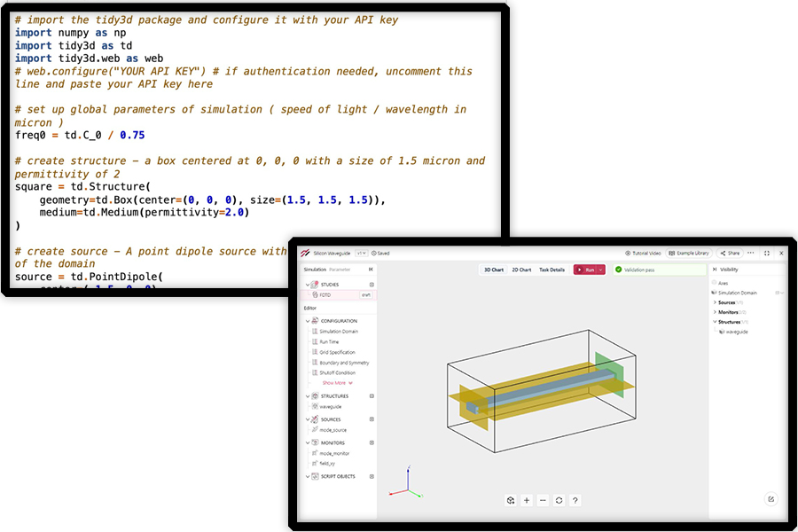798x532 pixels.
Task: Click the zoom in plus icon
Action: [527, 500]
